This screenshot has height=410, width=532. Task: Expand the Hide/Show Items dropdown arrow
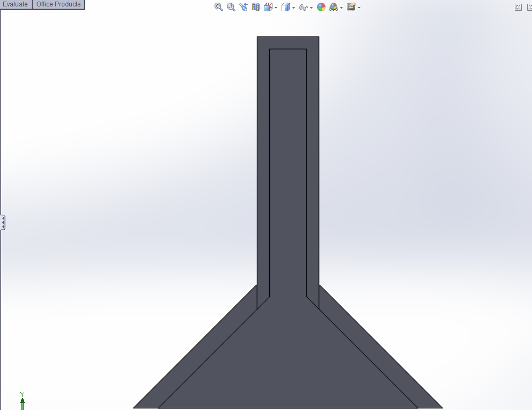pyautogui.click(x=311, y=8)
